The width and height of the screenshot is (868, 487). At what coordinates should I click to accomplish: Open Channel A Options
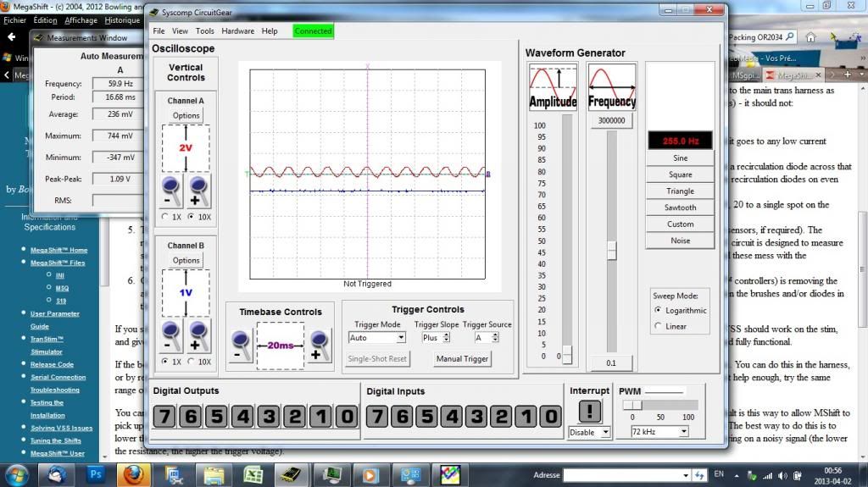pyautogui.click(x=186, y=116)
